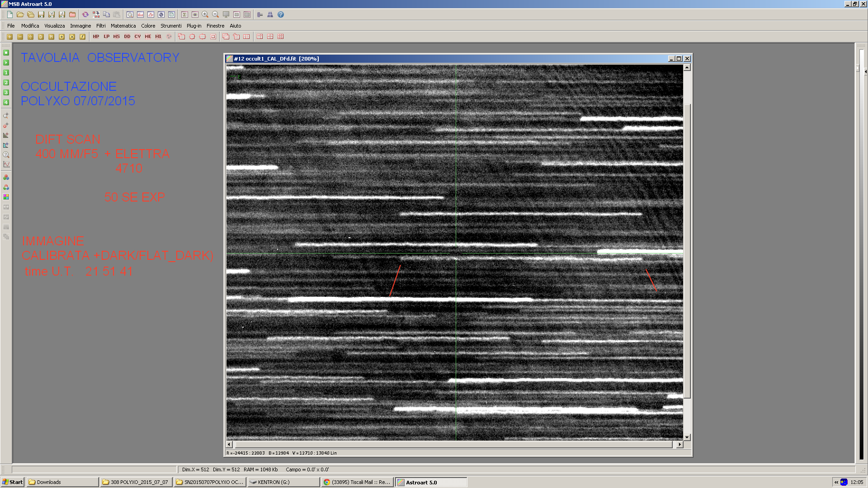Open help question mark icon

click(281, 14)
